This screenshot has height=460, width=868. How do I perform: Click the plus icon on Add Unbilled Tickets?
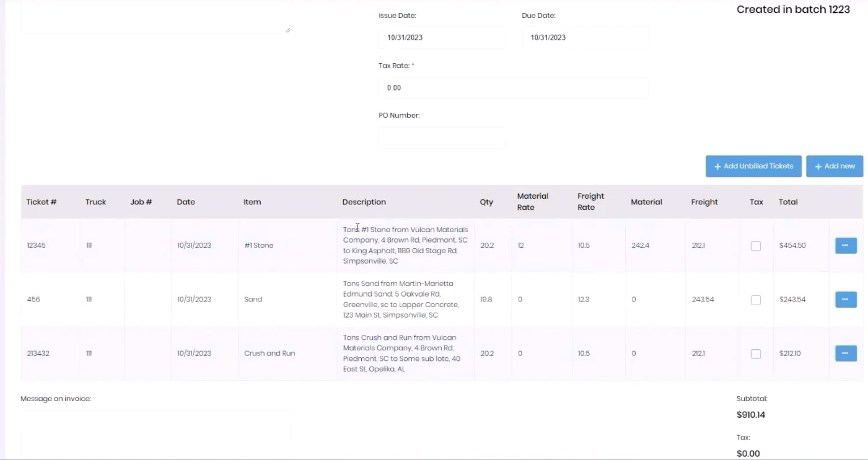717,166
